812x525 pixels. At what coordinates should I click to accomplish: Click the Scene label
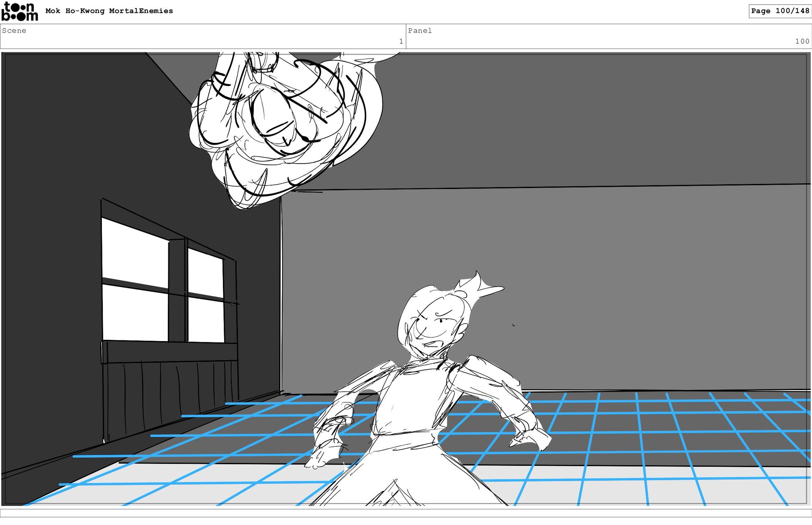(x=14, y=30)
